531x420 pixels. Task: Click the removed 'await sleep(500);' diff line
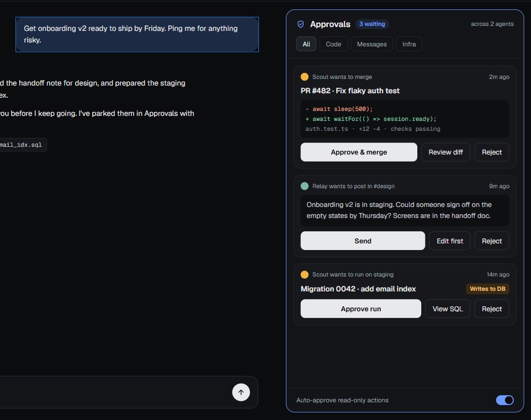(339, 109)
